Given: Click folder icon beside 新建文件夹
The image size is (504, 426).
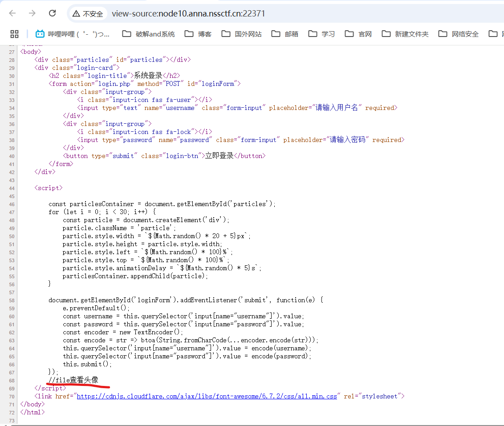Looking at the screenshot, I should (x=386, y=34).
